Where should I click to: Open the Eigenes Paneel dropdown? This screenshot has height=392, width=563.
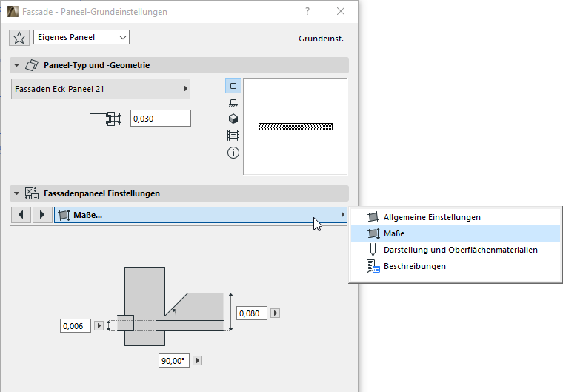[81, 37]
